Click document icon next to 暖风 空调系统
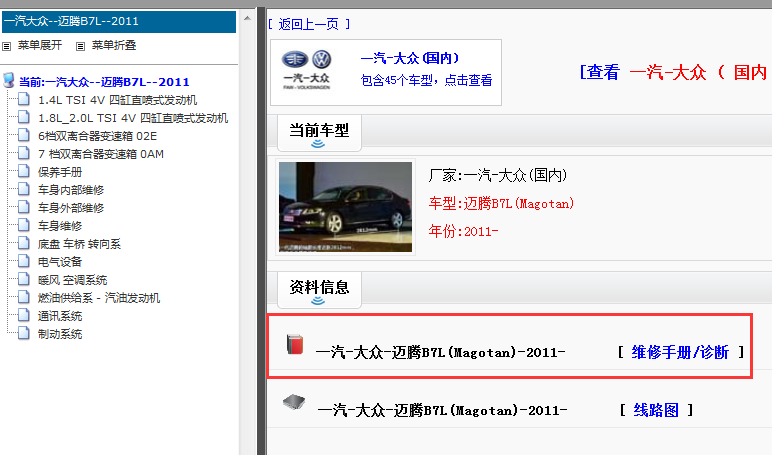This screenshot has height=455, width=772. pos(24,279)
